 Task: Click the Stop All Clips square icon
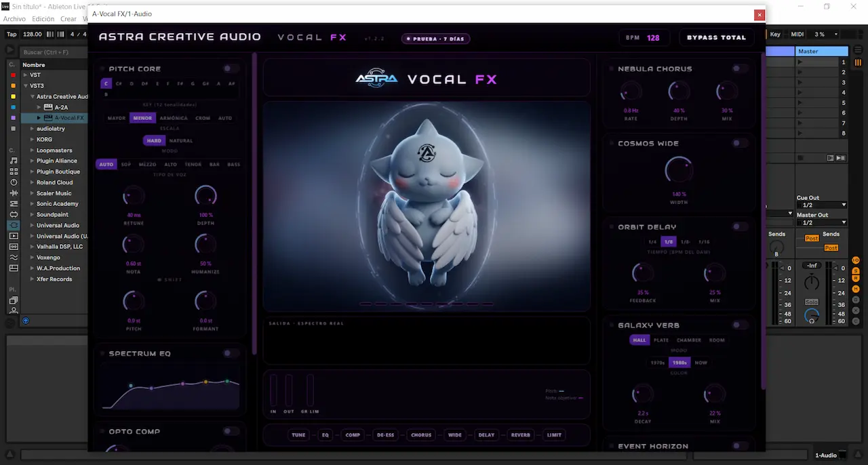tap(800, 158)
